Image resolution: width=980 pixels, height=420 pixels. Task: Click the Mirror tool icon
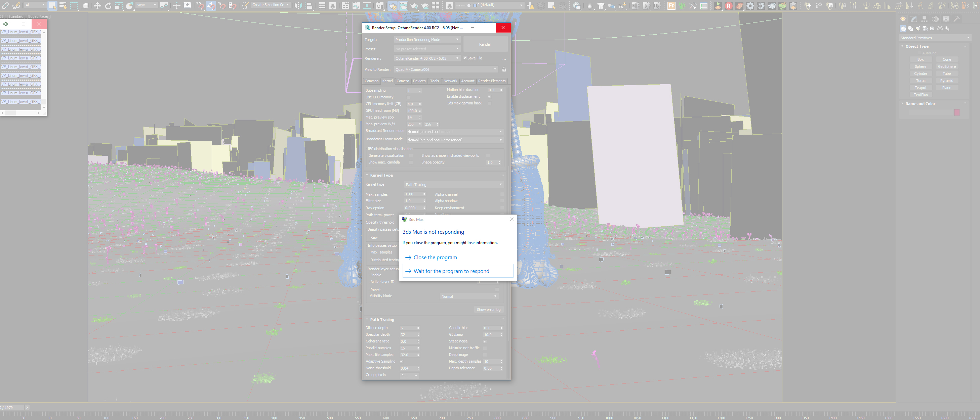coord(299,5)
